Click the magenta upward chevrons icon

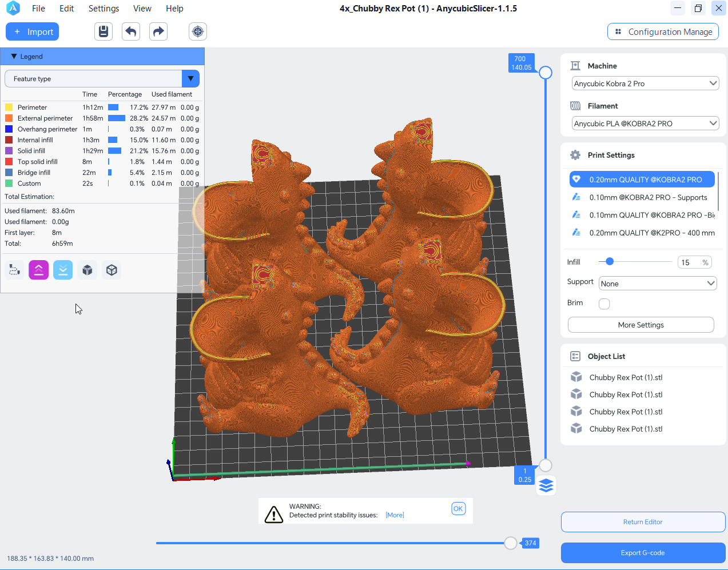point(38,270)
